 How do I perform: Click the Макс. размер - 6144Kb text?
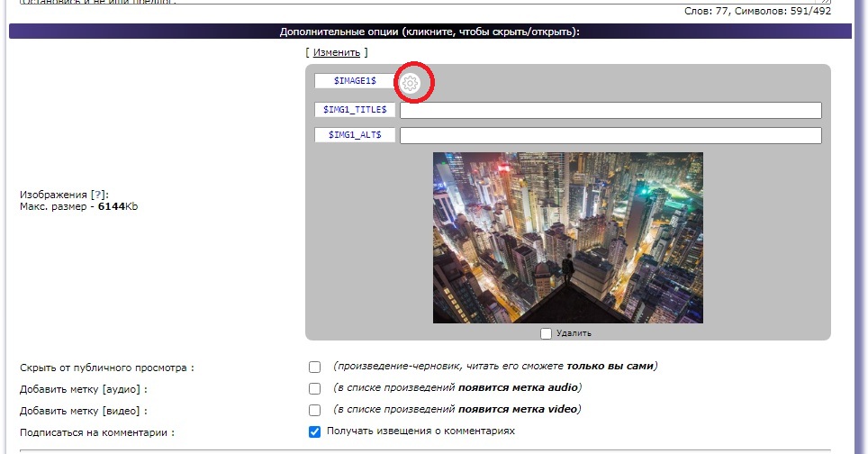[78, 206]
